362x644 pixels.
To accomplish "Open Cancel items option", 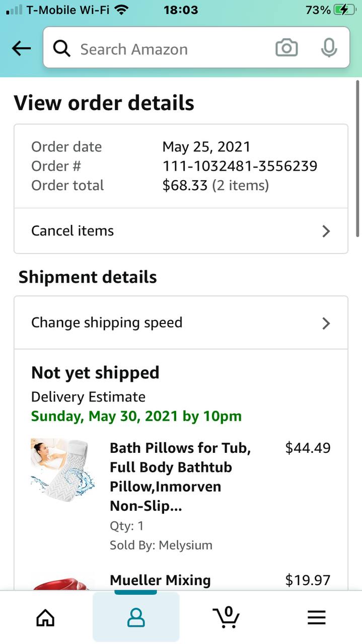I will 73,231.
